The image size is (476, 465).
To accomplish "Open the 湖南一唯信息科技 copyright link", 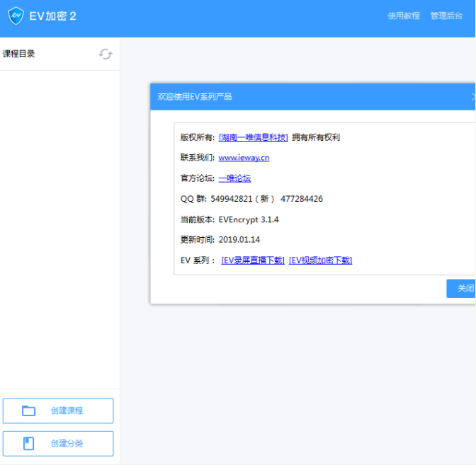I will 254,137.
